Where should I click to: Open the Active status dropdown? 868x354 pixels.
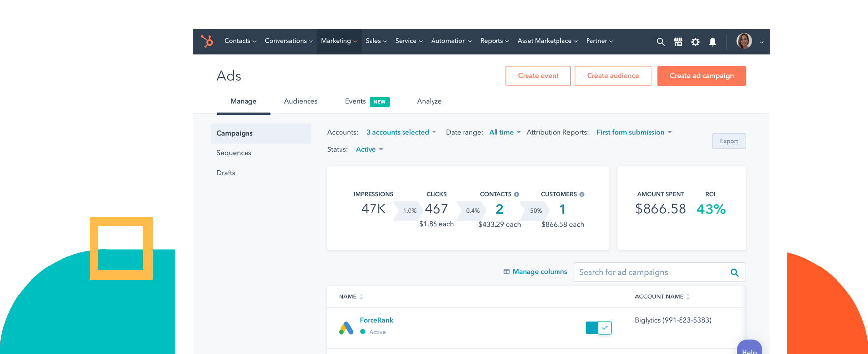point(370,149)
